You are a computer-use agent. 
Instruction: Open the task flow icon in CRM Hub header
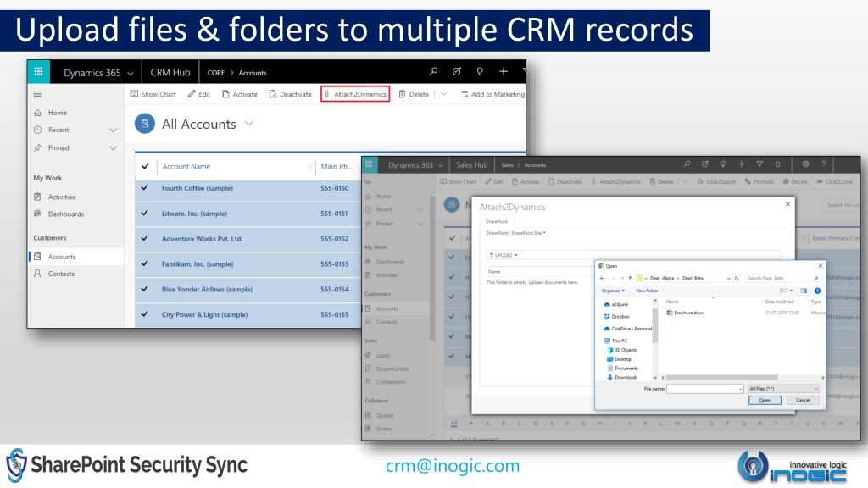[457, 71]
